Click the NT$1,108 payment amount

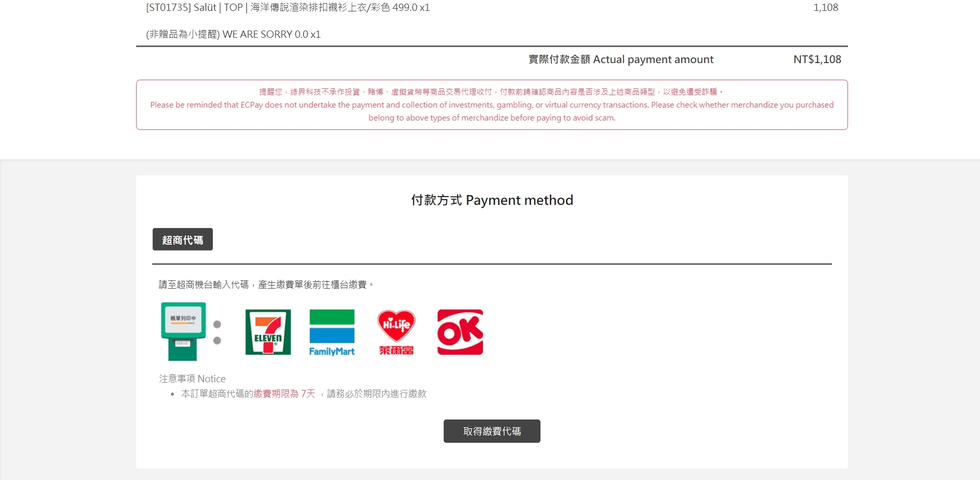pos(817,59)
